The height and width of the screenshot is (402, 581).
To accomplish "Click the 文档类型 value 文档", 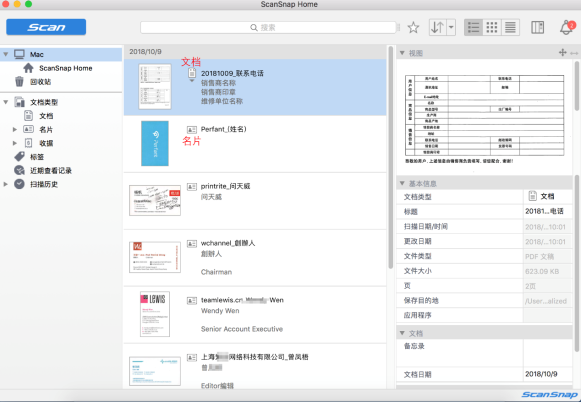I will click(547, 196).
